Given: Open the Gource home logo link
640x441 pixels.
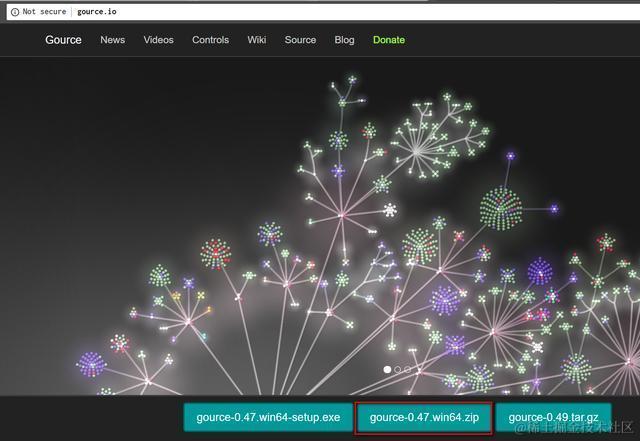Looking at the screenshot, I should (63, 40).
